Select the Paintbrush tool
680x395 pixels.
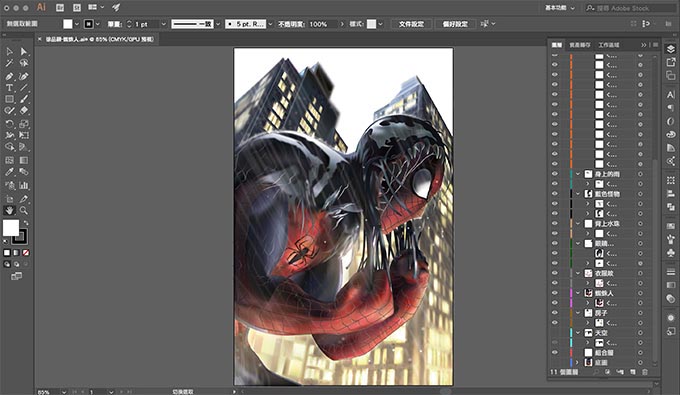point(24,99)
